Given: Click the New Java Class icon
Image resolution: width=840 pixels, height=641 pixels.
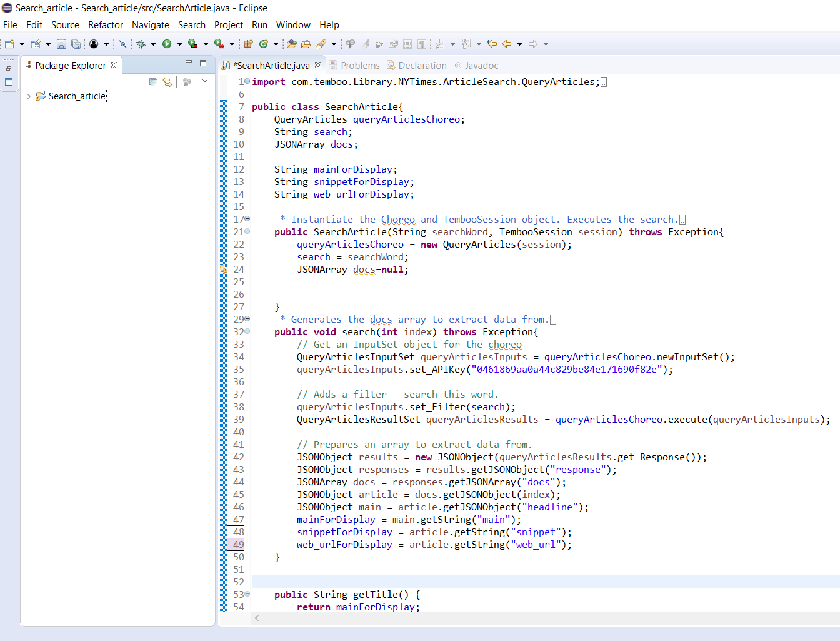Looking at the screenshot, I should click(x=264, y=44).
